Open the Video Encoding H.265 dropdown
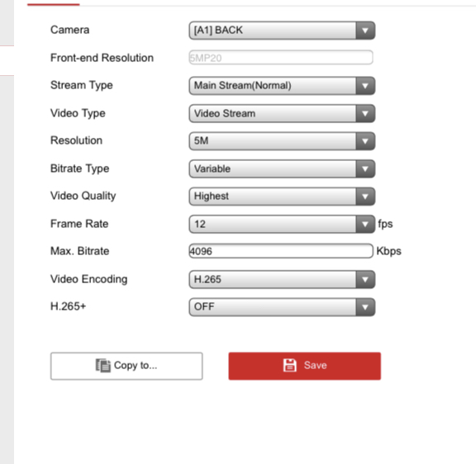476x464 pixels. pos(282,279)
